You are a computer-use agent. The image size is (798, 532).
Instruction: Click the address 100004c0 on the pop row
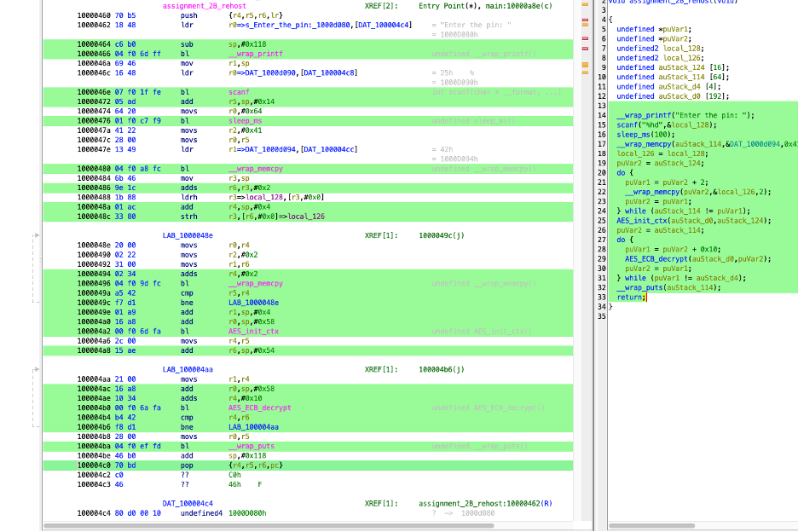[92, 465]
